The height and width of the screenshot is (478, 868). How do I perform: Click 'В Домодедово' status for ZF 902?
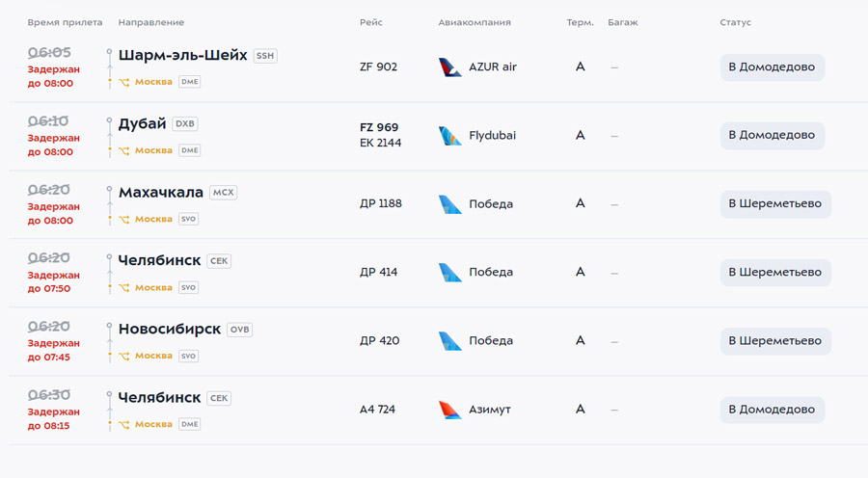[x=772, y=67]
